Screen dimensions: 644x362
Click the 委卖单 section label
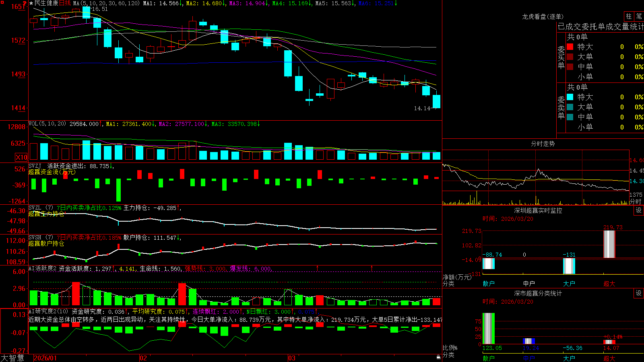click(x=561, y=107)
